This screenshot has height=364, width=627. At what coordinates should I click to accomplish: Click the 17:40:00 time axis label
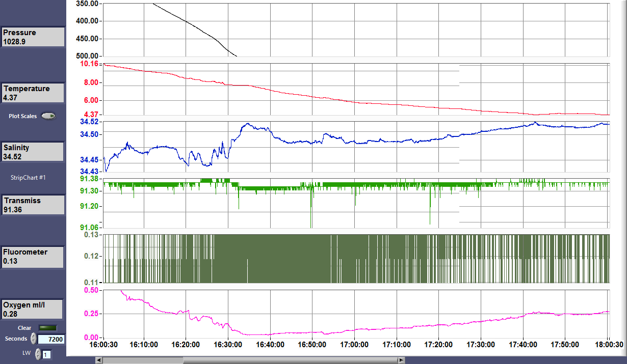coord(523,345)
